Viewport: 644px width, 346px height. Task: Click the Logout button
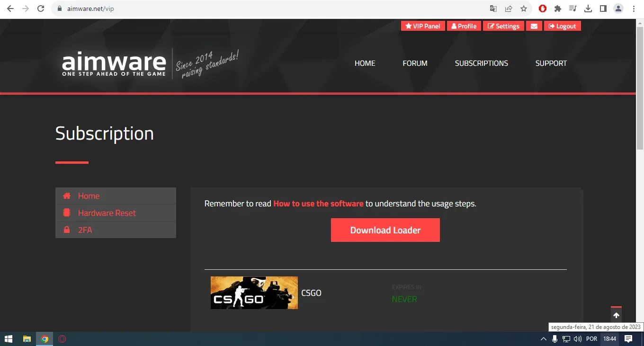(x=562, y=26)
